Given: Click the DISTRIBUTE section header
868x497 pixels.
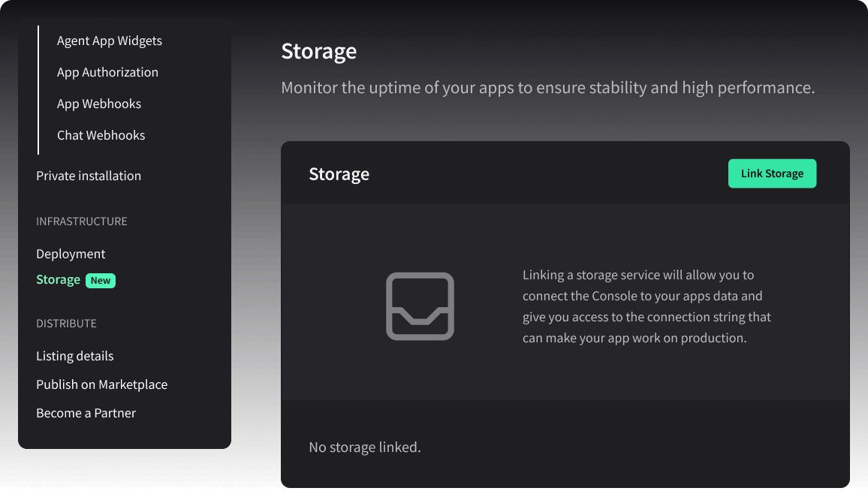Looking at the screenshot, I should point(66,324).
